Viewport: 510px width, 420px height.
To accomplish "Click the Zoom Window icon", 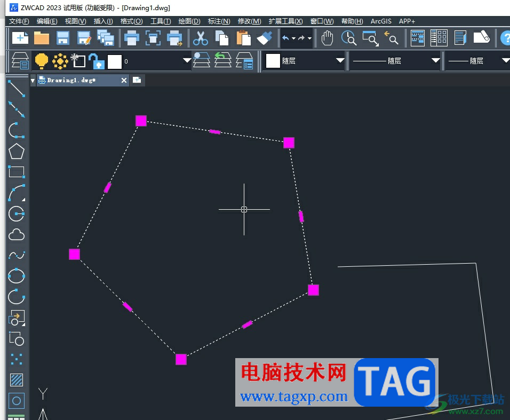I will click(370, 38).
